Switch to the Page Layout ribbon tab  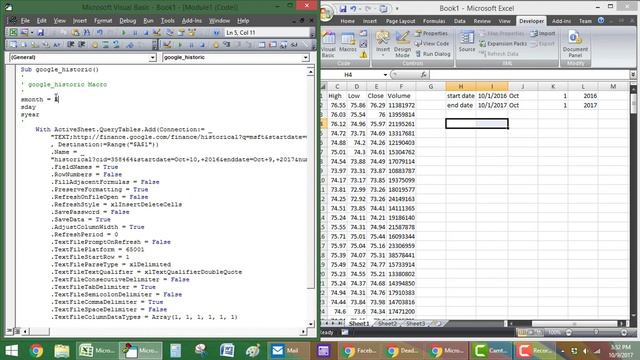(x=400, y=21)
